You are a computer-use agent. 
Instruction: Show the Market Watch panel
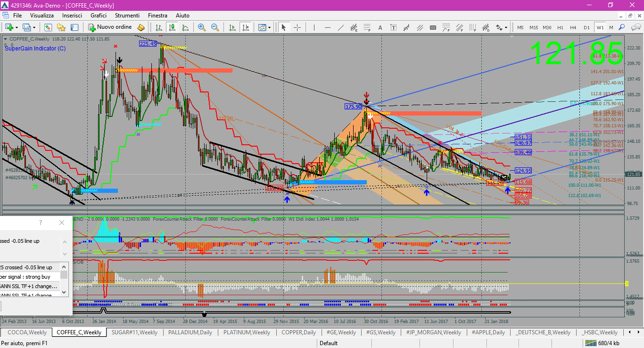click(48, 27)
